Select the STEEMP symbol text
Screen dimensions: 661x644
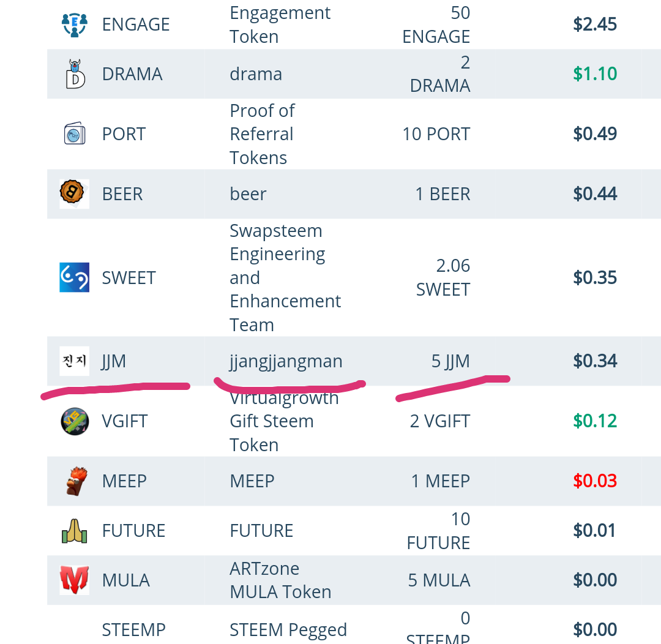pos(133,630)
